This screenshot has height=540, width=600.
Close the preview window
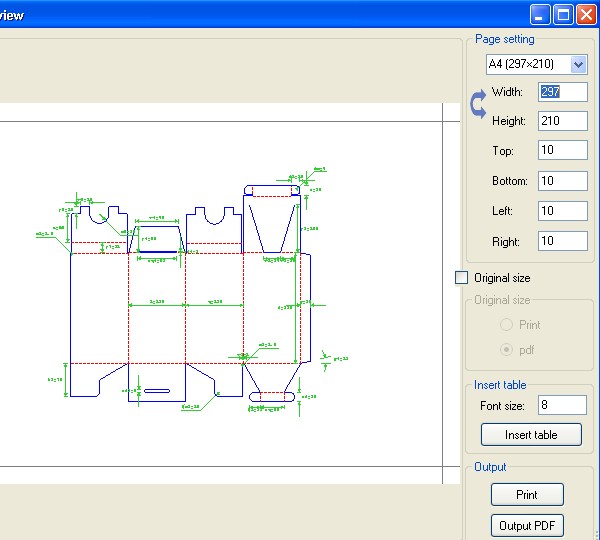pyautogui.click(x=586, y=15)
